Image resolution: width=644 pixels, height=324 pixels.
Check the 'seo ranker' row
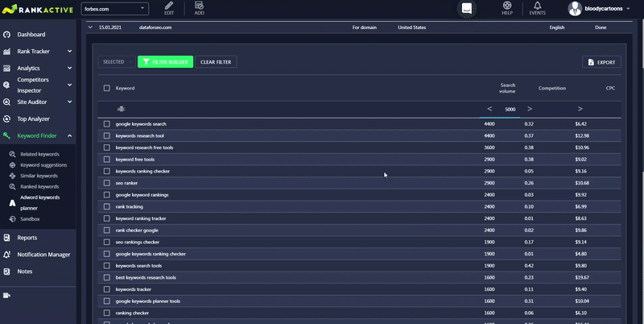click(x=107, y=183)
